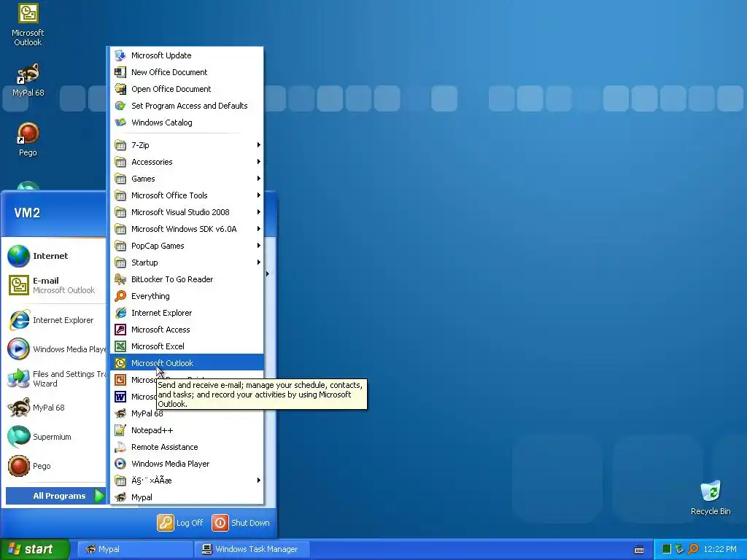747x560 pixels.
Task: Click the Windows Catalog icon
Action: (x=120, y=122)
